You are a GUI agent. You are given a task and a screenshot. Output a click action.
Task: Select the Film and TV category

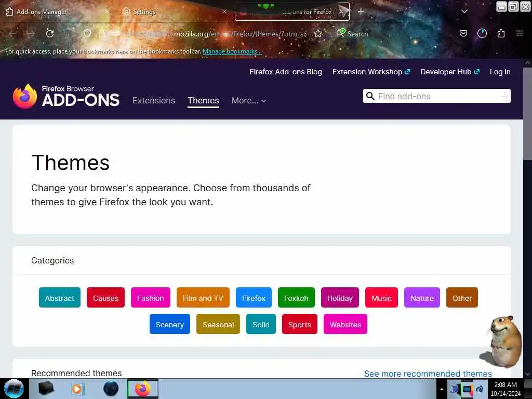click(x=203, y=298)
